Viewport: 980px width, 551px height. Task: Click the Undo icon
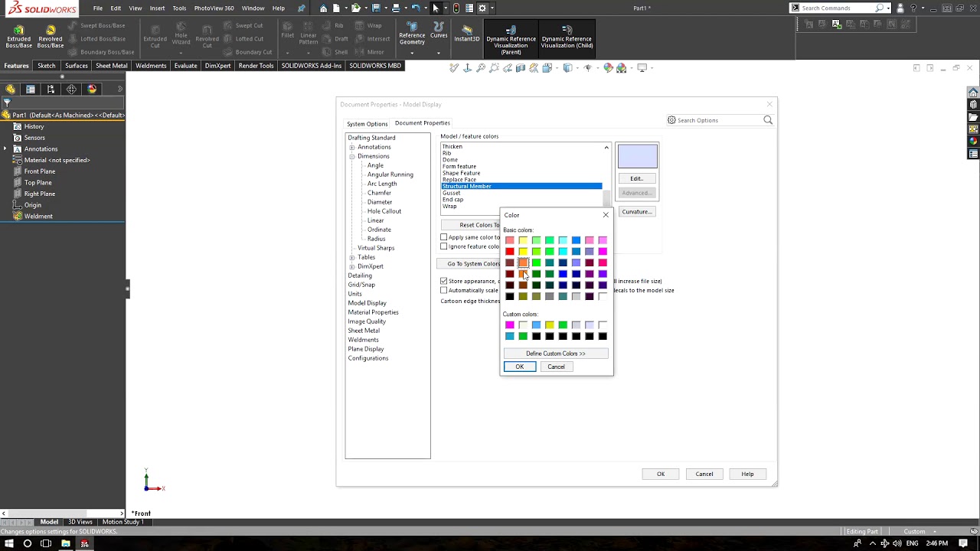coord(415,8)
